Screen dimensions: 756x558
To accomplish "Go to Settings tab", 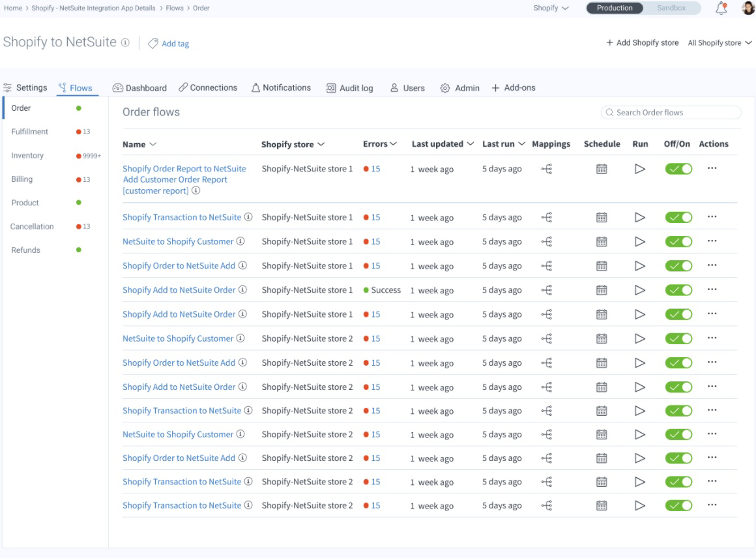I will click(25, 88).
